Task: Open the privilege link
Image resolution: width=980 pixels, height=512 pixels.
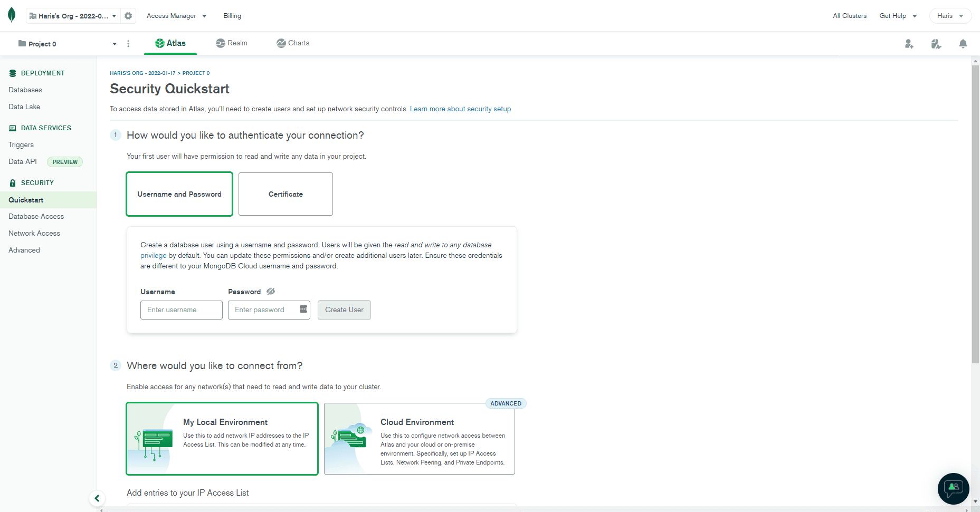Action: (x=154, y=256)
